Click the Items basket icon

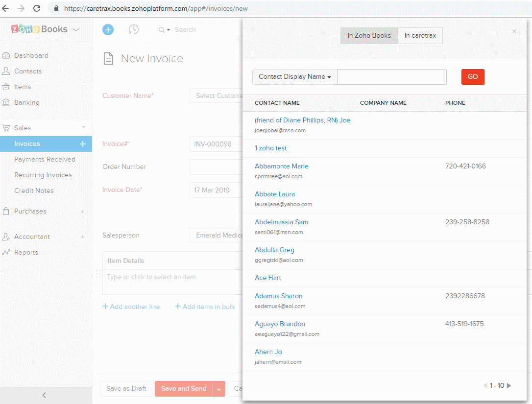(6, 87)
